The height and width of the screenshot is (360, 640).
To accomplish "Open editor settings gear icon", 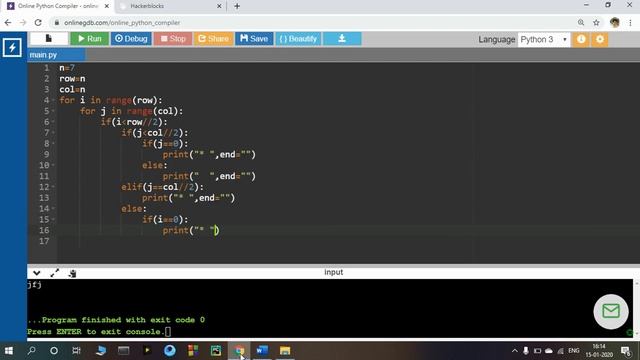I will [x=600, y=40].
